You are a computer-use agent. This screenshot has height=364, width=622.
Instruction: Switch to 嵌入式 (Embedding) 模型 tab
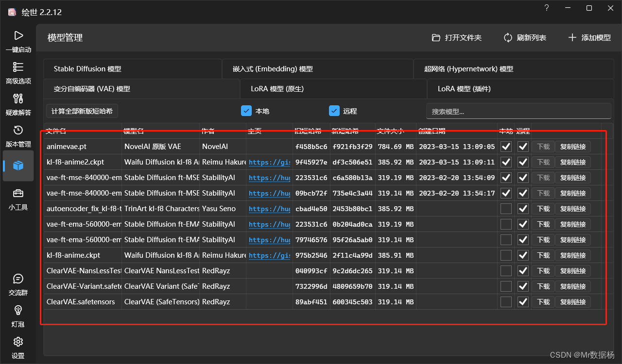(x=317, y=69)
